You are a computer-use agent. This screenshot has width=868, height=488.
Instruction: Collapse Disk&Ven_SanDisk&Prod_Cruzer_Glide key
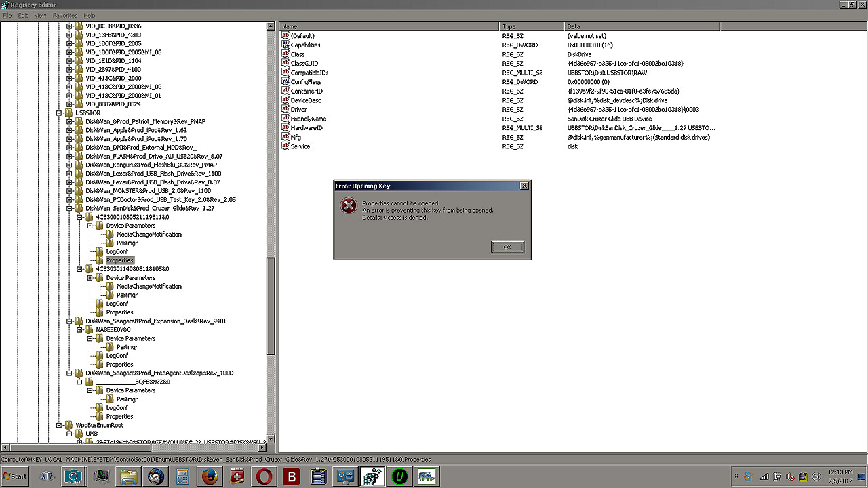pyautogui.click(x=69, y=208)
